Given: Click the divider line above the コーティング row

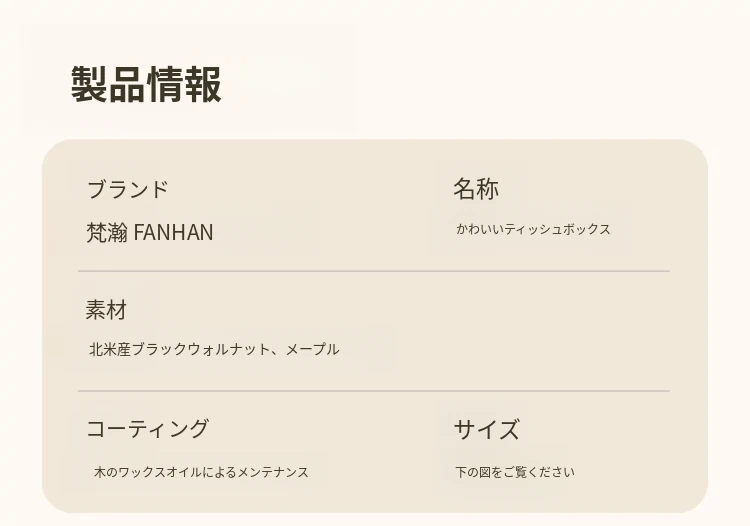Looking at the screenshot, I should point(373,391).
